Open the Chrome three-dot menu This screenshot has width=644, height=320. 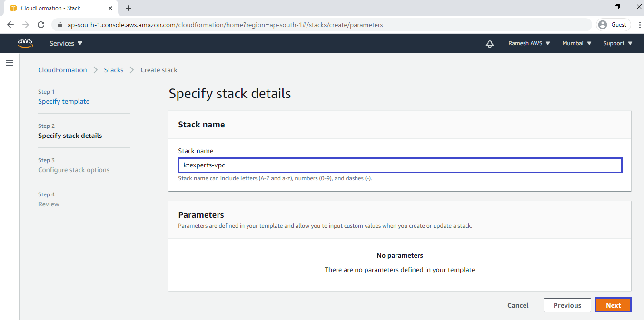pyautogui.click(x=637, y=25)
